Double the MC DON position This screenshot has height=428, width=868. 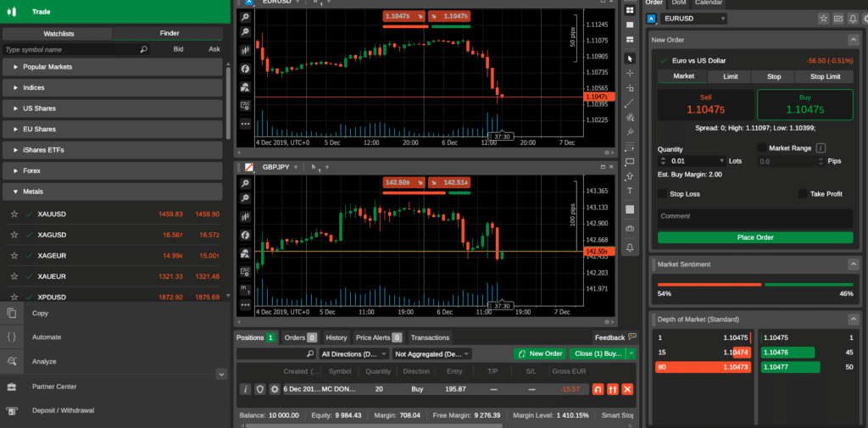click(x=613, y=389)
